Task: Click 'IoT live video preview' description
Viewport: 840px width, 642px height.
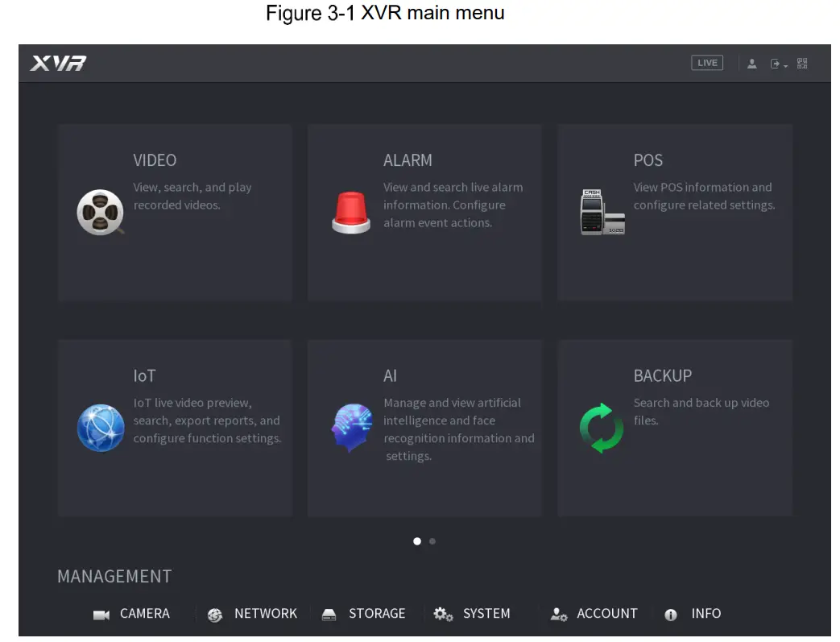Action: pos(207,420)
